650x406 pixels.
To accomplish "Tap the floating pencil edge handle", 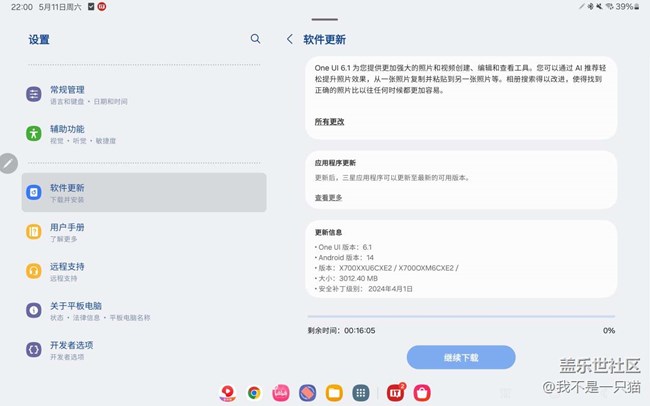I will pos(8,162).
